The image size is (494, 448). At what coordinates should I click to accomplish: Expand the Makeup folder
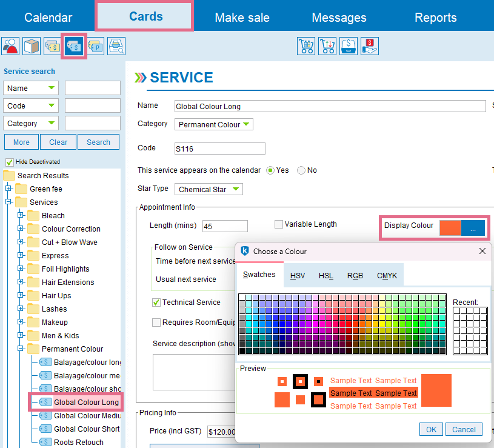point(21,322)
